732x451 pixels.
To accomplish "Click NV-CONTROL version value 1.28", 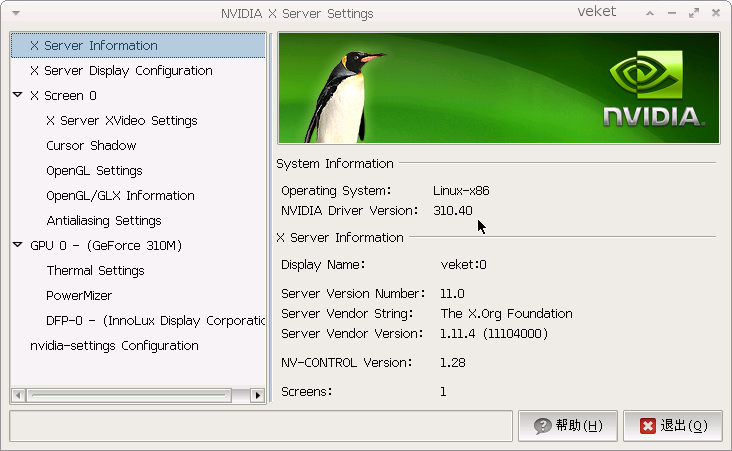I will pyautogui.click(x=452, y=363).
